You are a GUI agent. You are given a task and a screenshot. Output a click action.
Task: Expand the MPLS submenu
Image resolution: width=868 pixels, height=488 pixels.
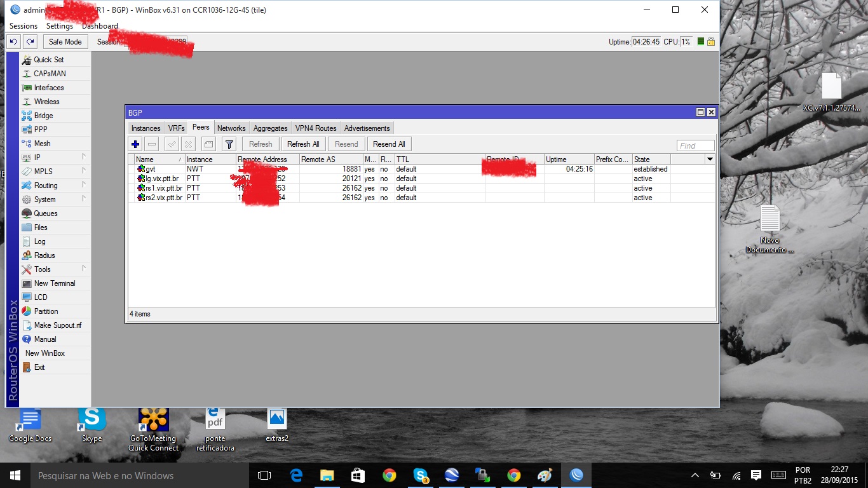(55, 172)
